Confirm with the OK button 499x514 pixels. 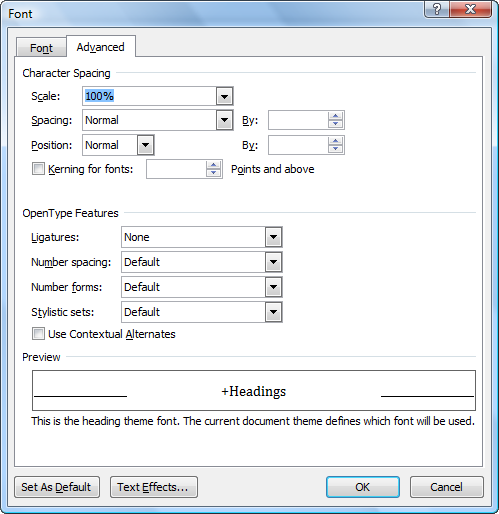pyautogui.click(x=363, y=487)
